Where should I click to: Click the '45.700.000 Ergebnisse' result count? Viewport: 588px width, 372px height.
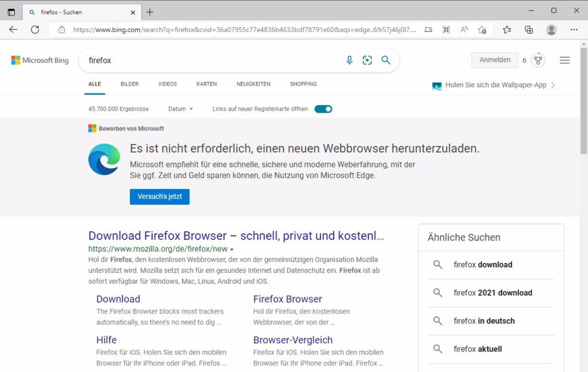pos(118,109)
